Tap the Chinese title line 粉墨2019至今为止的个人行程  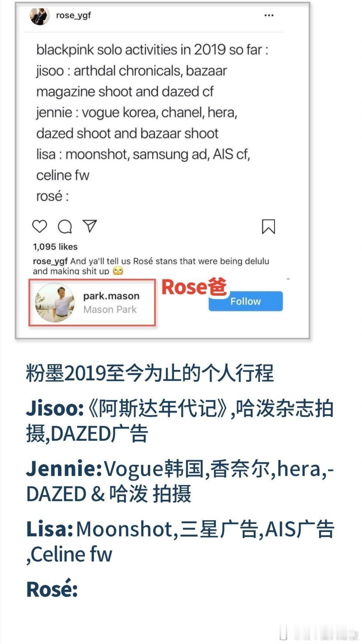pyautogui.click(x=150, y=373)
